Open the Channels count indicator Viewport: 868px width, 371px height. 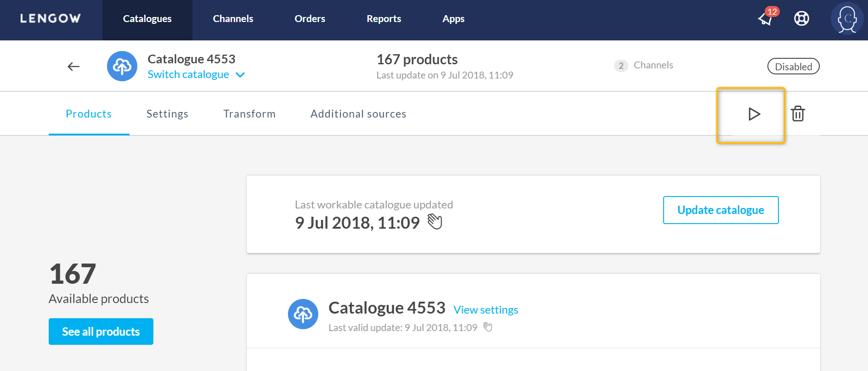644,65
